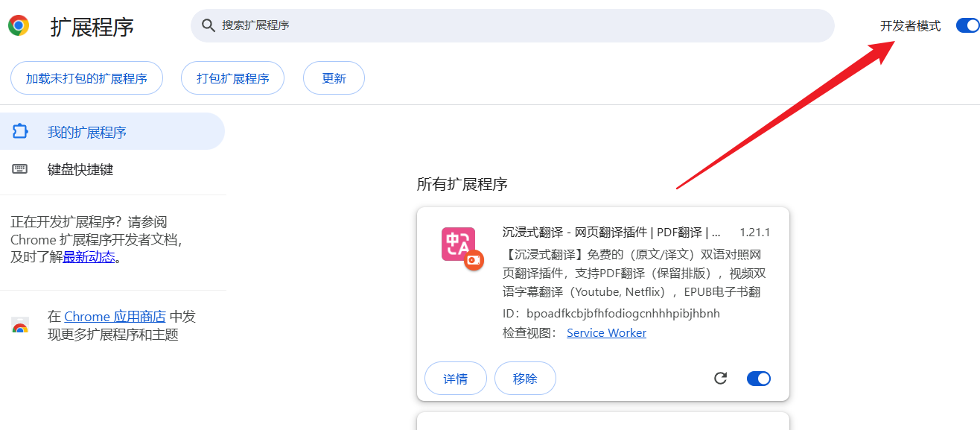The width and height of the screenshot is (980, 430).
Task: Open 键盘快捷键 page
Action: [112, 169]
